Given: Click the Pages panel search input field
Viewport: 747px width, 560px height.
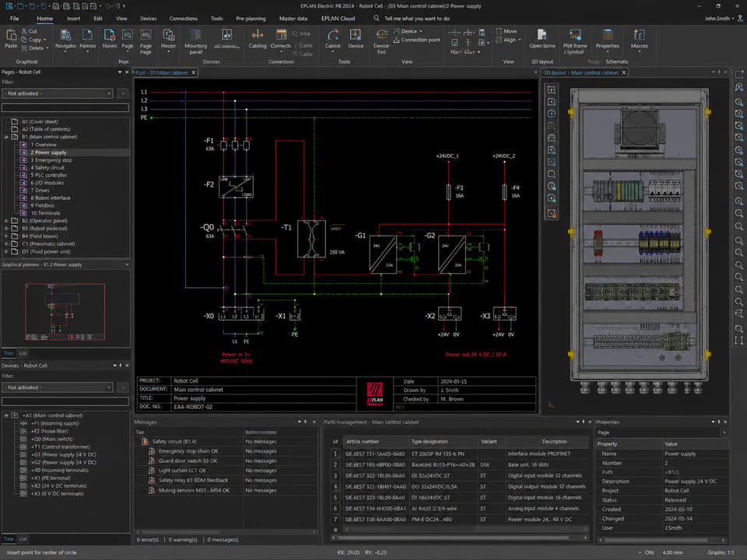Looking at the screenshot, I should (65, 107).
